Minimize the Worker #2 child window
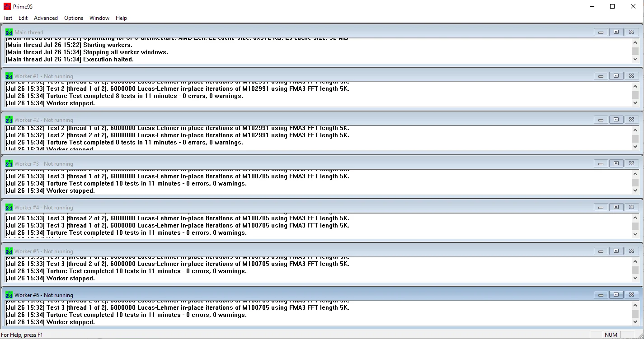Viewport: 644px width, 339px height. pyautogui.click(x=601, y=120)
